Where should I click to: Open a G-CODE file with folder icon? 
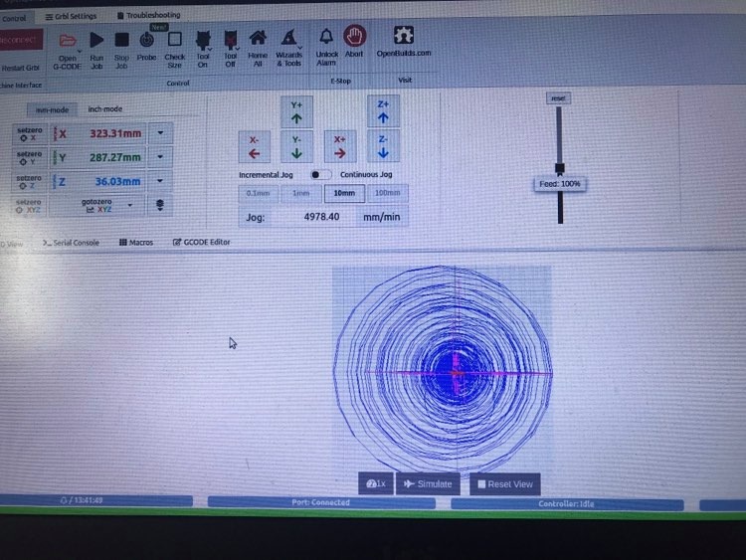[68, 43]
